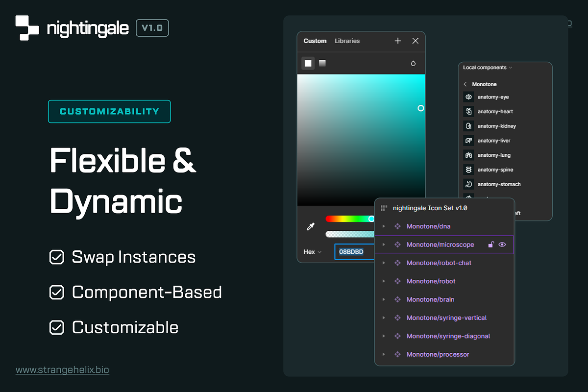Switch to the Custom tab
The image size is (588, 392).
(315, 41)
